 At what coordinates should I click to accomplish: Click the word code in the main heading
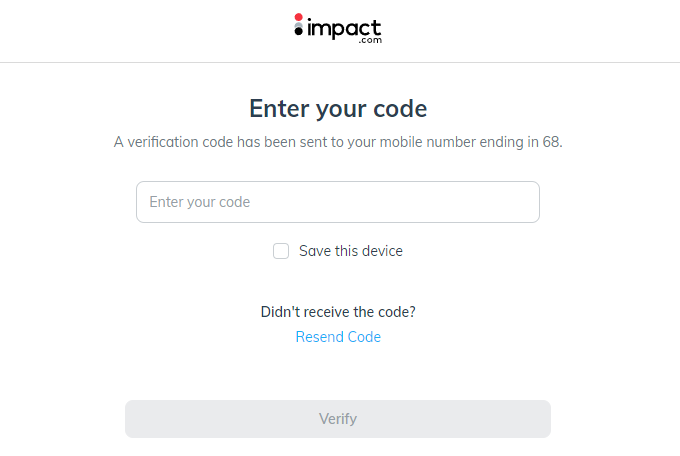coord(400,108)
